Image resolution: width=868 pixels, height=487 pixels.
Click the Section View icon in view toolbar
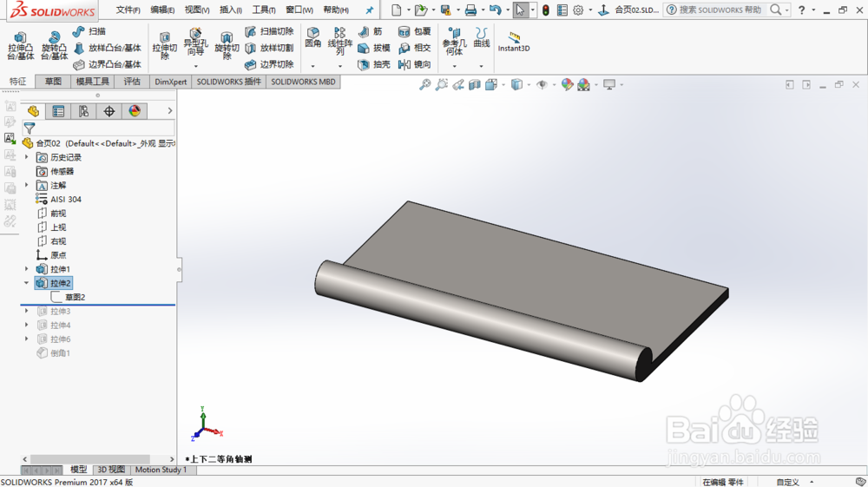[475, 85]
